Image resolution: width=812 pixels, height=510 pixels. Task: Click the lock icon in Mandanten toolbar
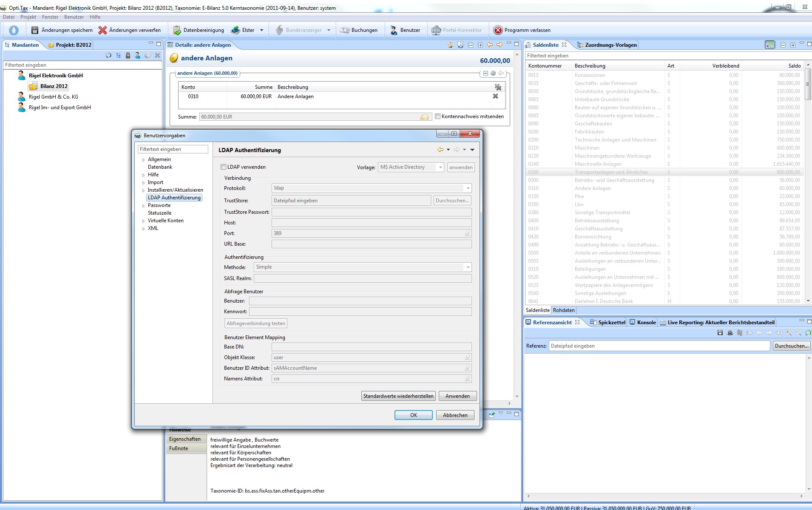tap(128, 55)
